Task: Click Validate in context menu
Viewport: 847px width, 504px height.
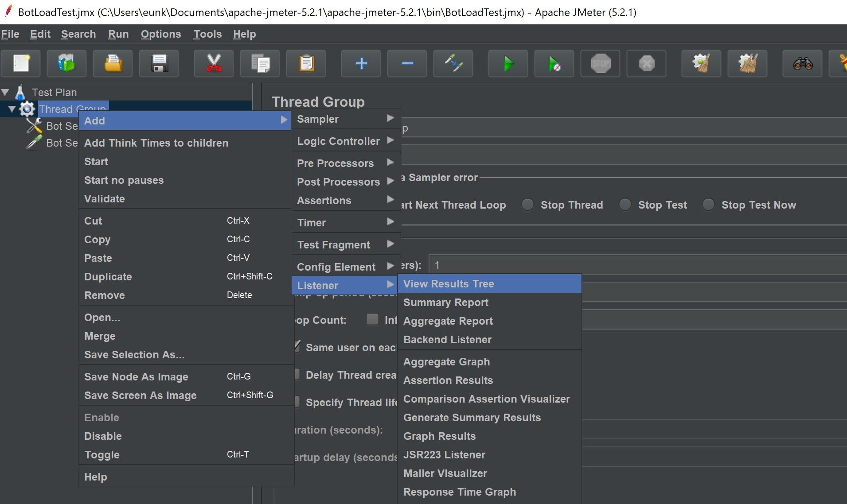Action: tap(185, 198)
